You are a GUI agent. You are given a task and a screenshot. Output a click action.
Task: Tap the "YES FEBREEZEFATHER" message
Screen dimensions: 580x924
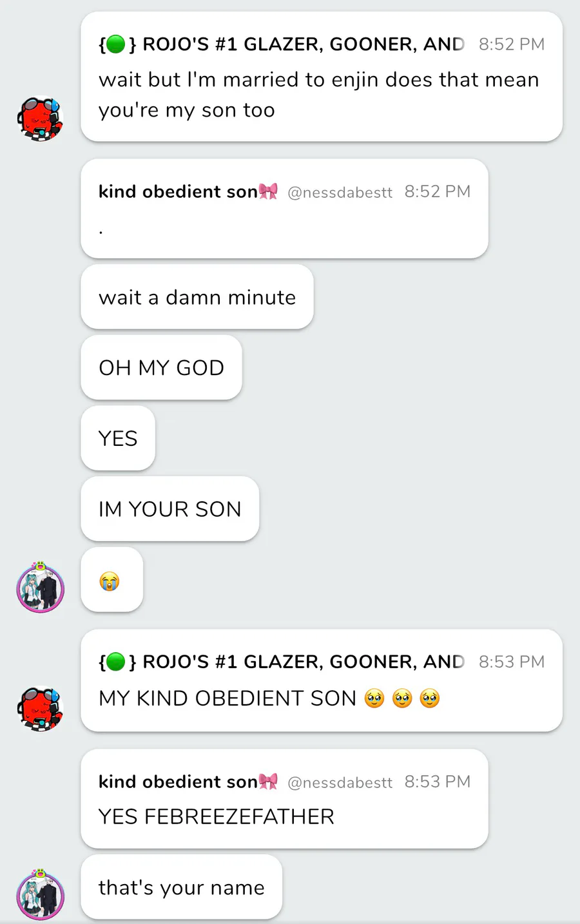click(x=217, y=817)
